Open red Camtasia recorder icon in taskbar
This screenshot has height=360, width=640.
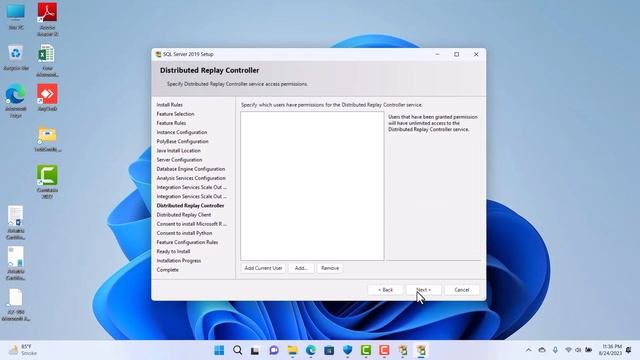(x=384, y=350)
